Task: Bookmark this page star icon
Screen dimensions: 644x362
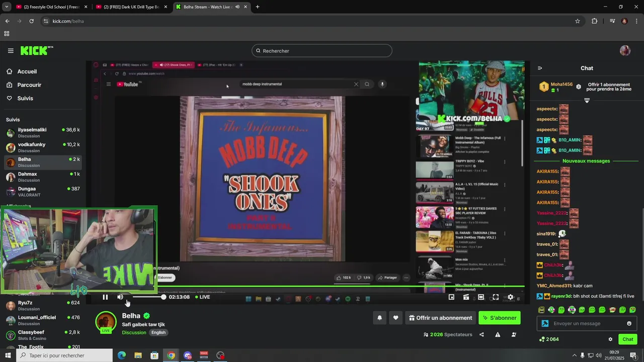Action: point(578,21)
